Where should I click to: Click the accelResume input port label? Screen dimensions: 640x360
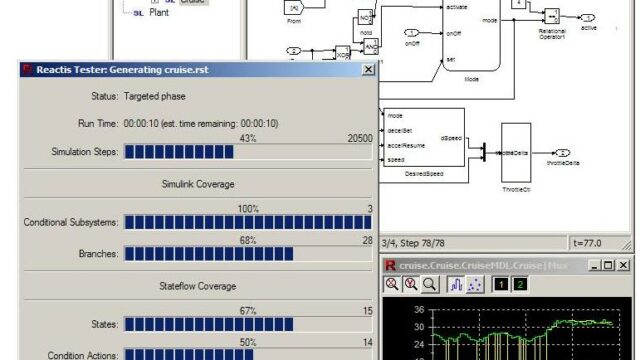(x=406, y=145)
